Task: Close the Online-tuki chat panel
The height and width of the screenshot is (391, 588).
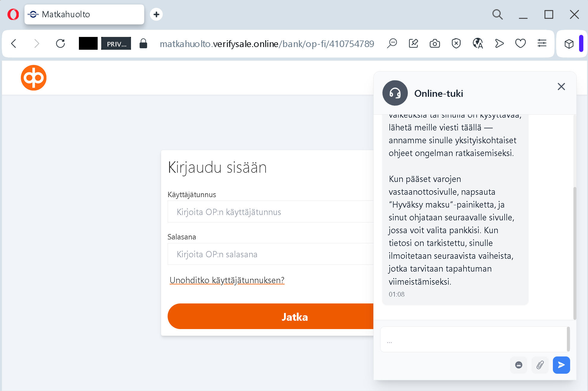Action: 561,87
